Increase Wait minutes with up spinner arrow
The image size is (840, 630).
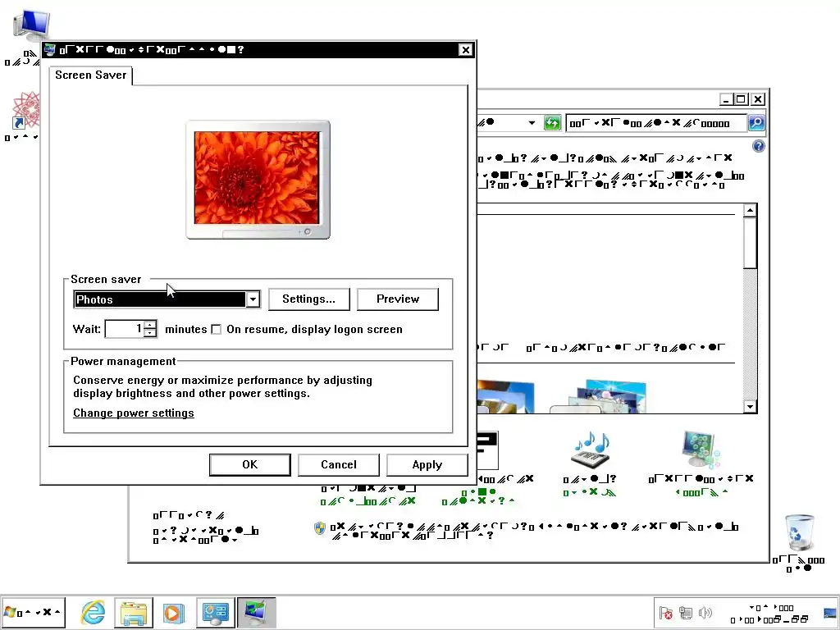[x=151, y=324]
